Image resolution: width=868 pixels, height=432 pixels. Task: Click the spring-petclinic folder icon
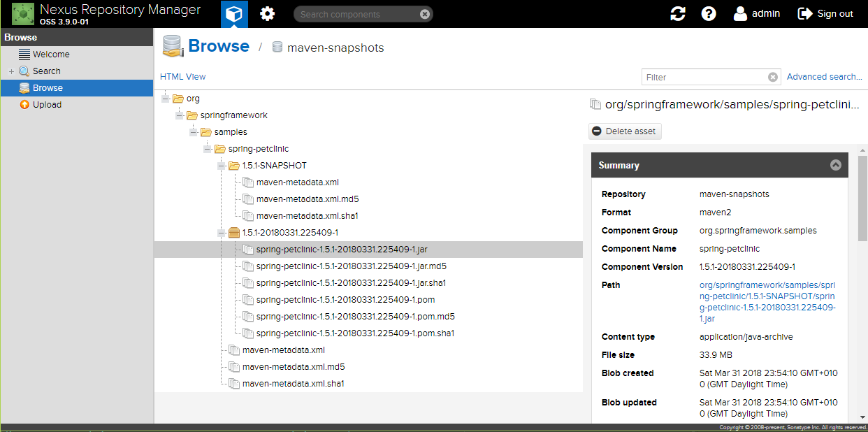(220, 149)
